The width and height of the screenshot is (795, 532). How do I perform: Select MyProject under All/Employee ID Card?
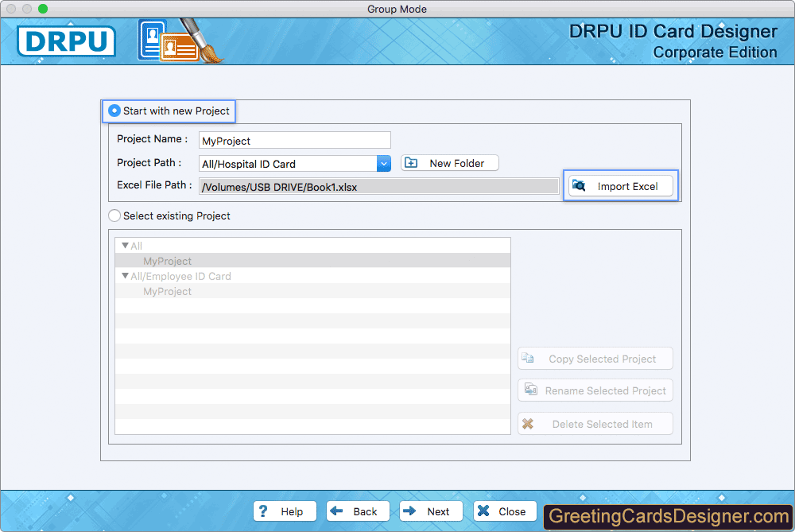[167, 291]
